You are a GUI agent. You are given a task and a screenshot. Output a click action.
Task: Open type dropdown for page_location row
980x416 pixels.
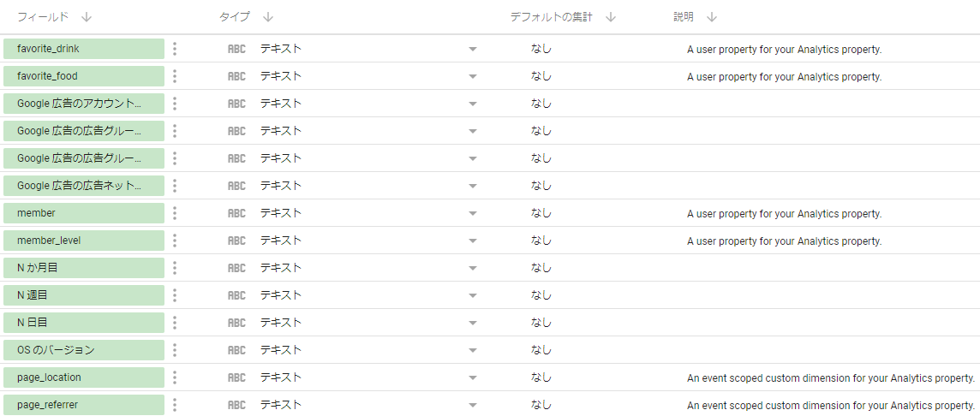(x=472, y=378)
